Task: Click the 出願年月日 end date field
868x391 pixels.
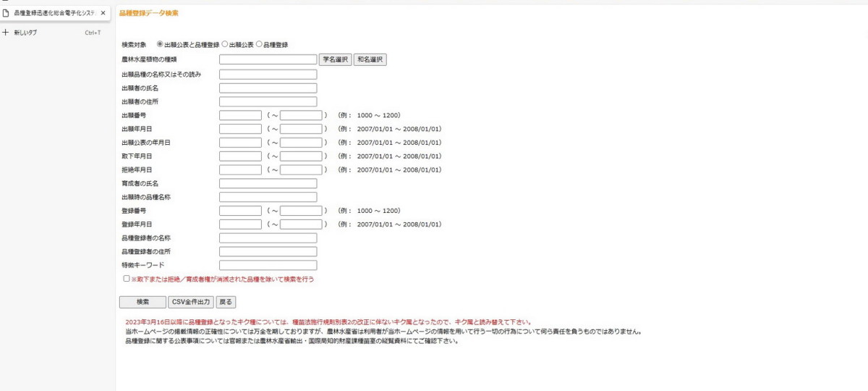Action: [301, 129]
